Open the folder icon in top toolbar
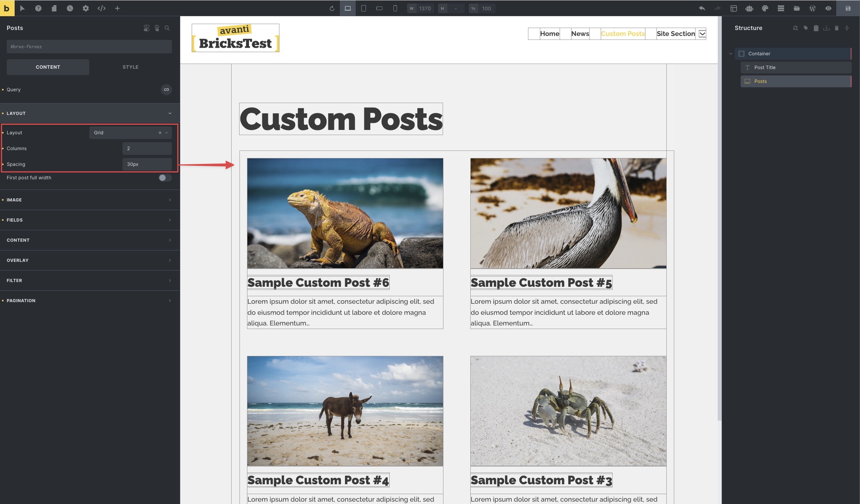The image size is (860, 504). pos(797,8)
